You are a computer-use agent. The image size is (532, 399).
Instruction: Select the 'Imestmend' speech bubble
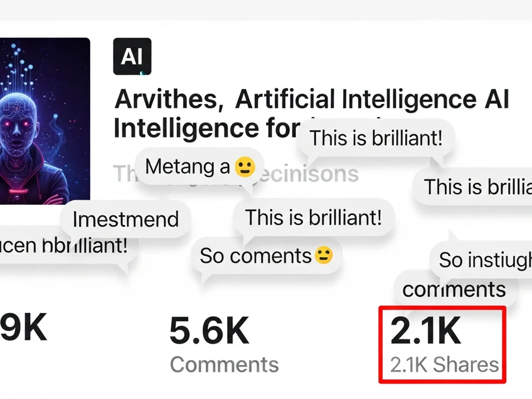click(125, 218)
